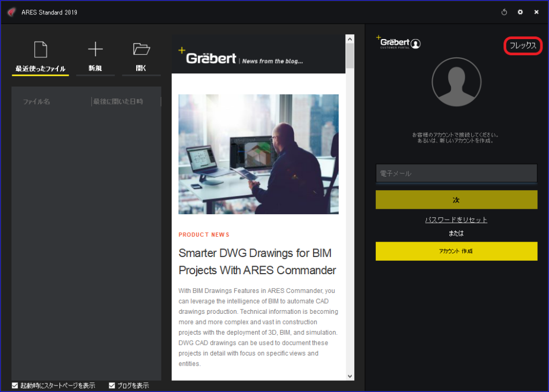Click the recent files document icon
The height and width of the screenshot is (392, 549).
click(41, 49)
